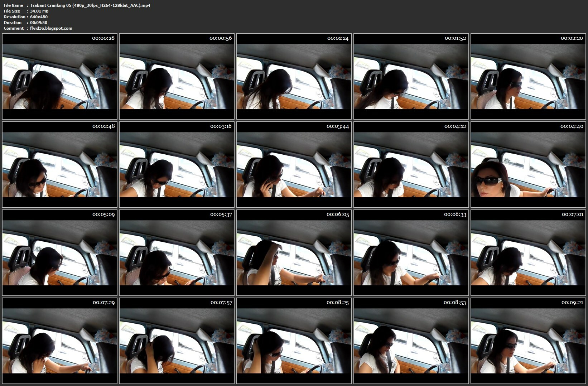Select the file size value 34.01 MB
The width and height of the screenshot is (588, 386).
(x=39, y=11)
